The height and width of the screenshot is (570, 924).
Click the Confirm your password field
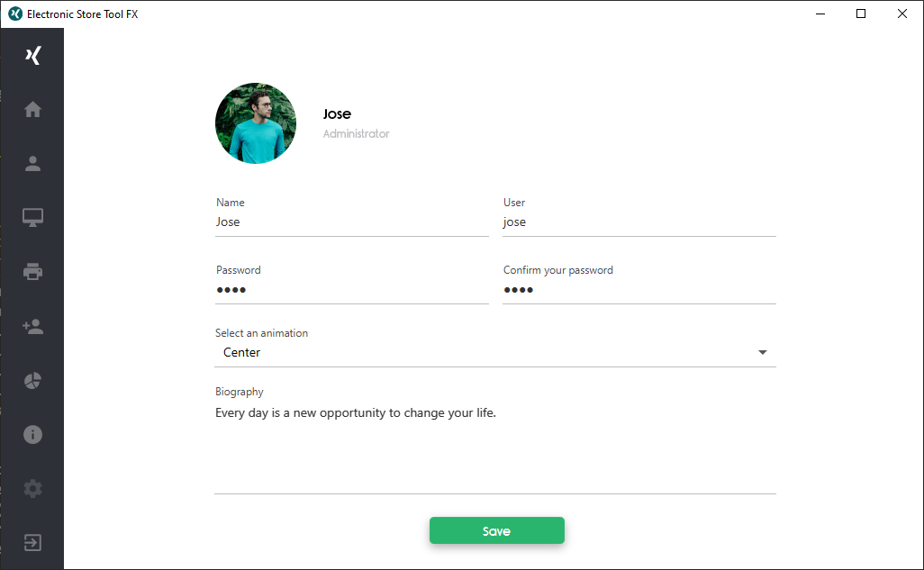coord(639,290)
